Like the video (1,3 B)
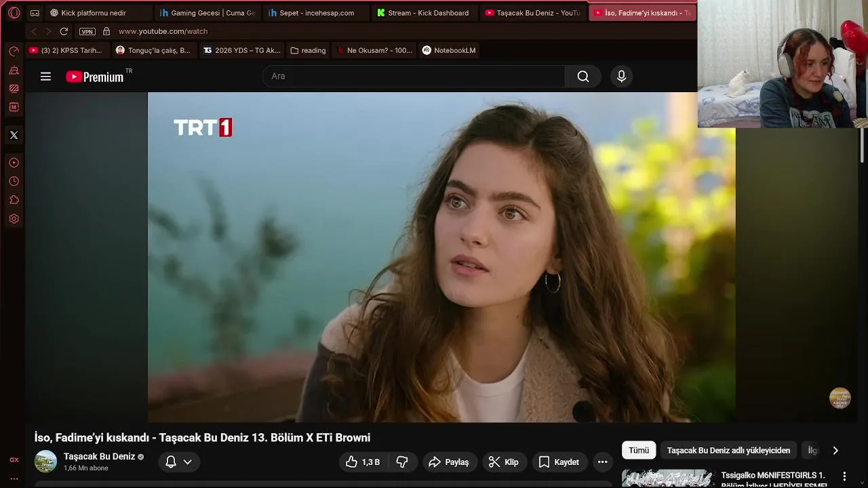 pos(363,462)
